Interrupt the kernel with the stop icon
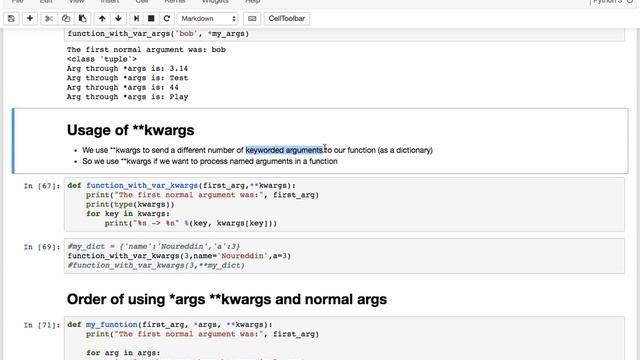Viewport: 640px width, 360px height. (151, 18)
